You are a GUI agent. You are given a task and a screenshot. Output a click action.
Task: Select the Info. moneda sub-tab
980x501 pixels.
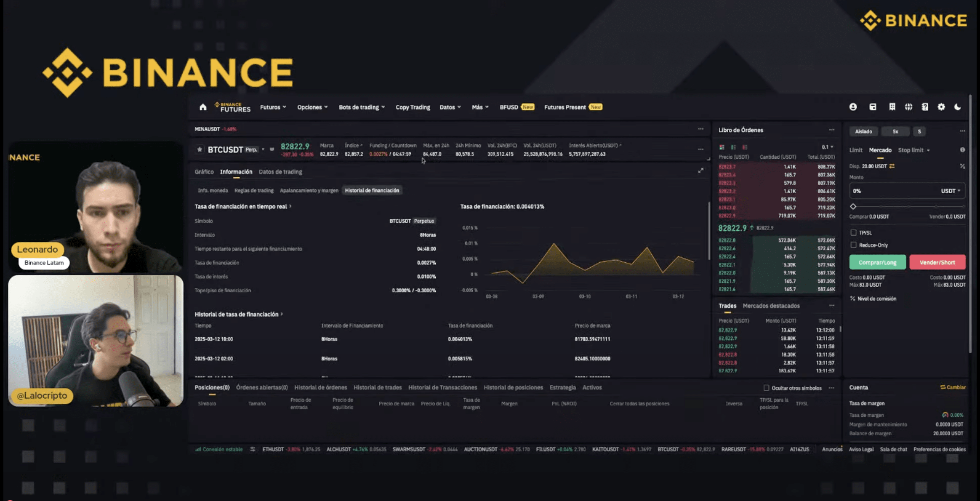213,190
